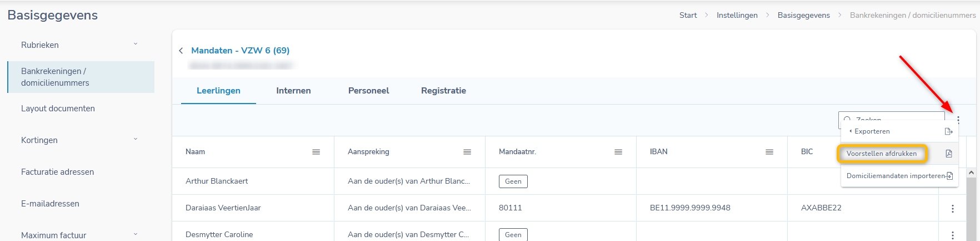Viewport: 980px width, 241px height.
Task: Select Voorstellen afdrukken menu entry
Action: pos(899,154)
